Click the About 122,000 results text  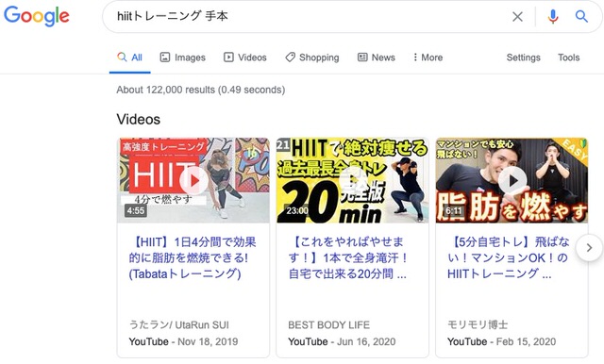[x=201, y=90]
